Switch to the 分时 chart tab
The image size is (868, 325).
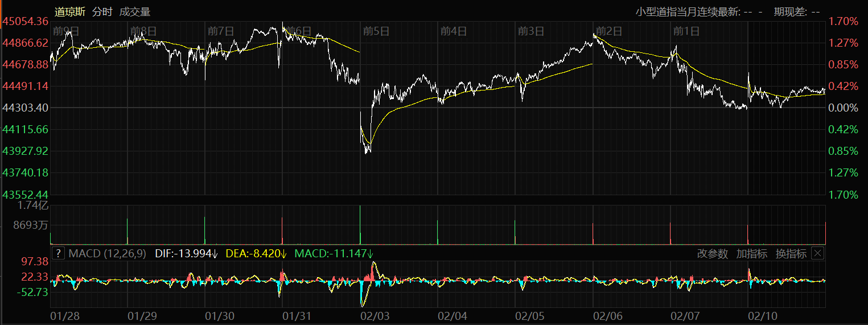click(x=103, y=11)
